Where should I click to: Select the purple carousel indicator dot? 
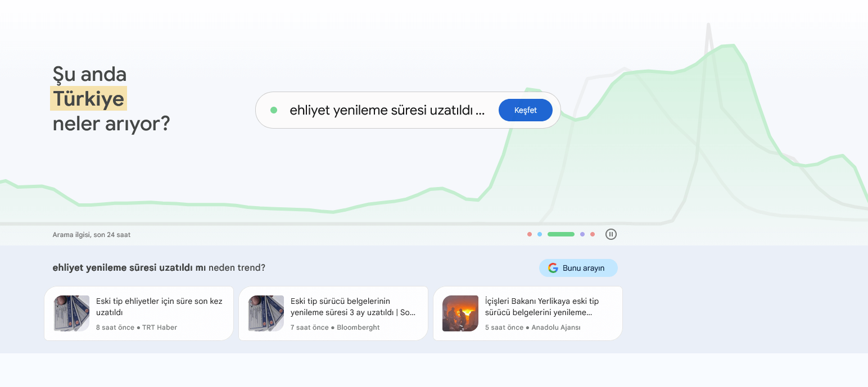(582, 234)
